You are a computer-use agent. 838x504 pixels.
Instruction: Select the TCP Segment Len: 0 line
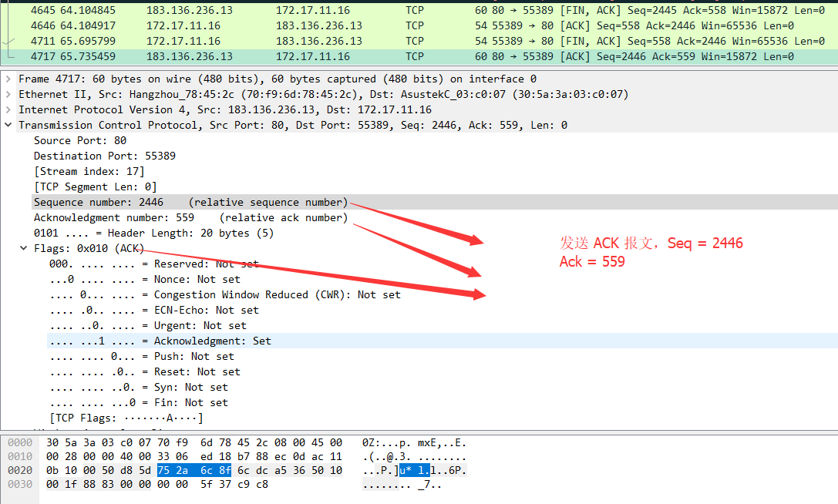(95, 186)
